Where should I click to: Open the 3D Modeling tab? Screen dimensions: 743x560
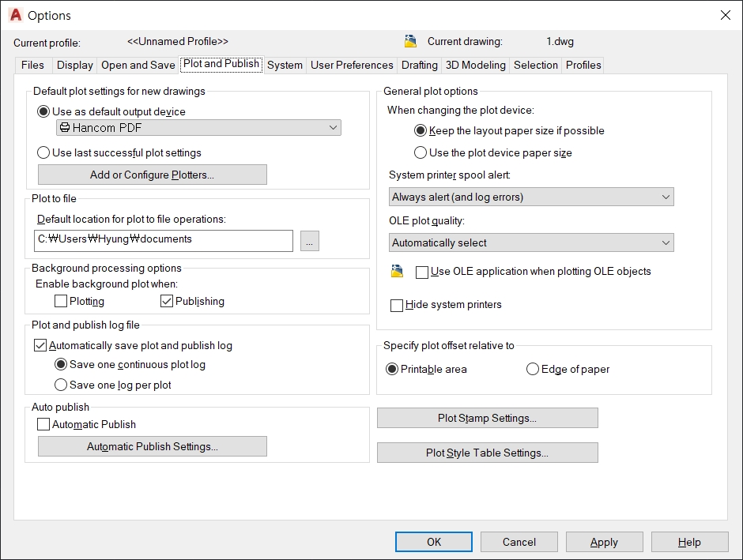pos(476,65)
